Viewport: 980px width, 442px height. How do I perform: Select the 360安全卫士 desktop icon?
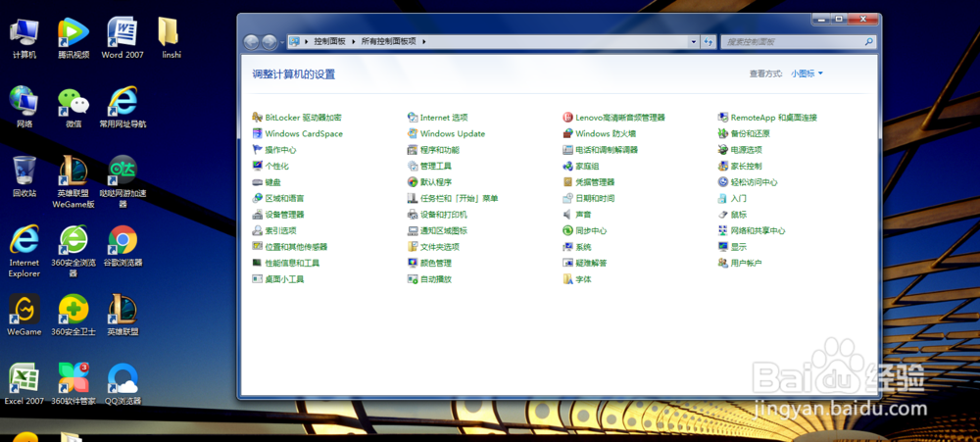pyautogui.click(x=73, y=316)
